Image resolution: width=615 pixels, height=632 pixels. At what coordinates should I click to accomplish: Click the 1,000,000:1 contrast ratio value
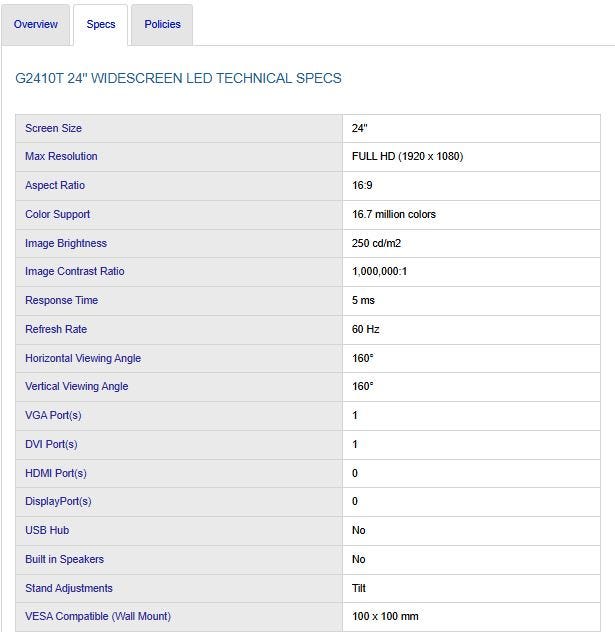(x=378, y=272)
